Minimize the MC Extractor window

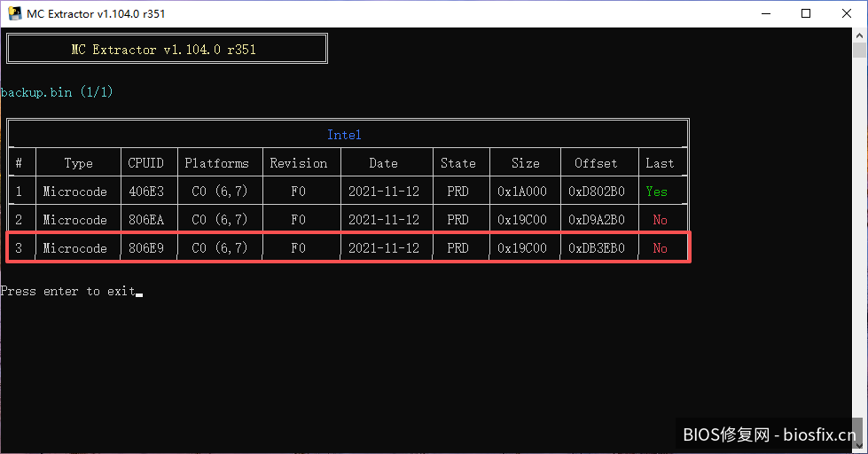766,13
